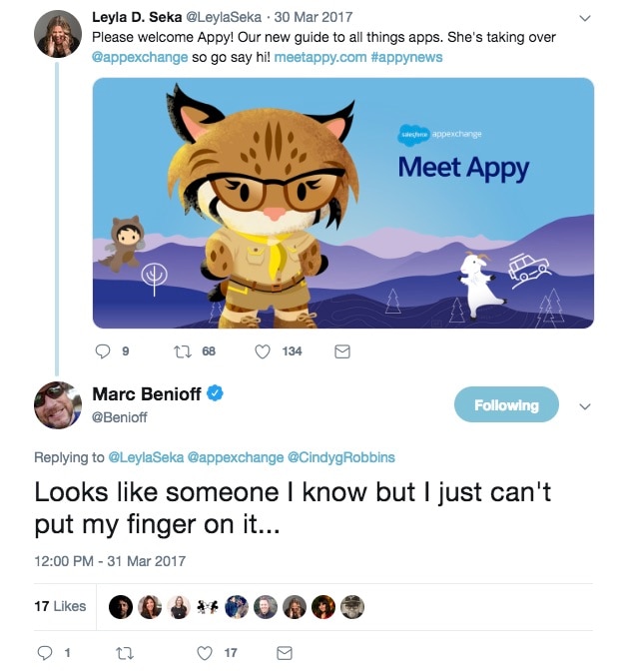Screen dimensions: 627x672
Task: Share Marc Benioff's tweet via message icon
Action: click(285, 652)
